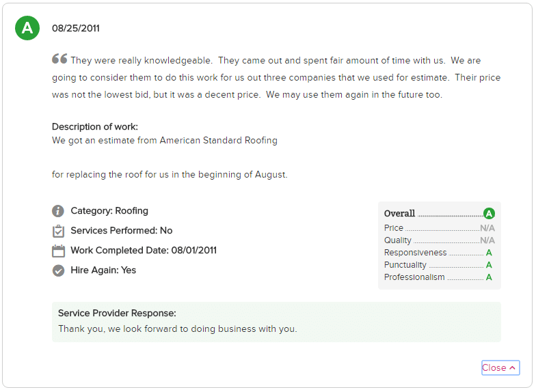Select the Description of work heading
Screen dimensions: 536x392
coord(95,127)
